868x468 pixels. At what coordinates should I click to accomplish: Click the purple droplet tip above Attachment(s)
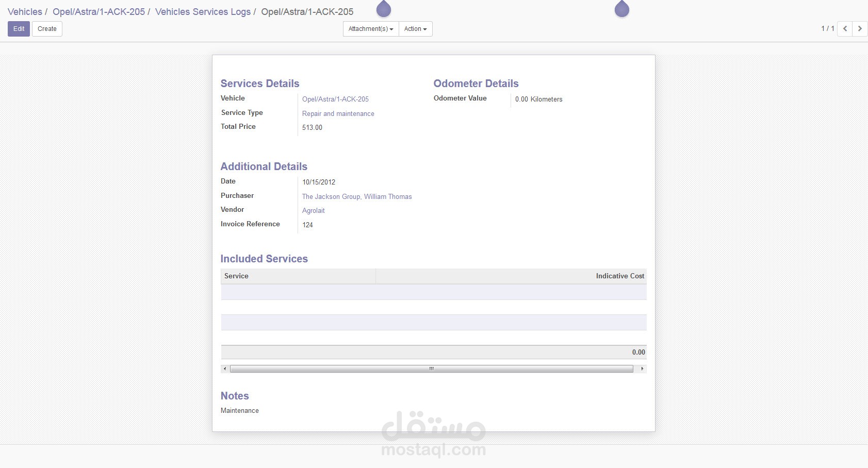pos(384,9)
